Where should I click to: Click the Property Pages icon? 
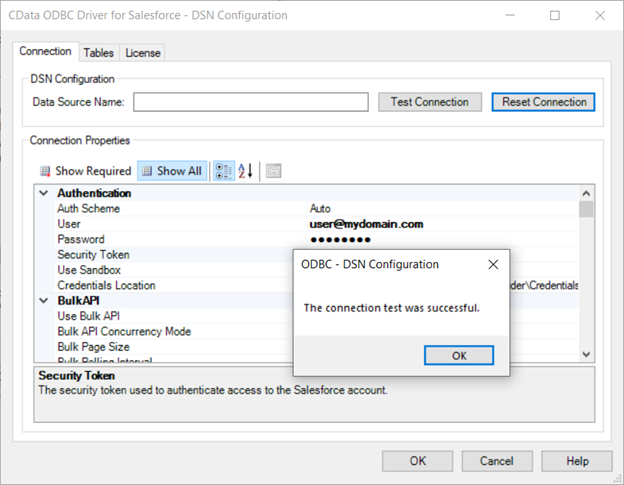point(273,171)
